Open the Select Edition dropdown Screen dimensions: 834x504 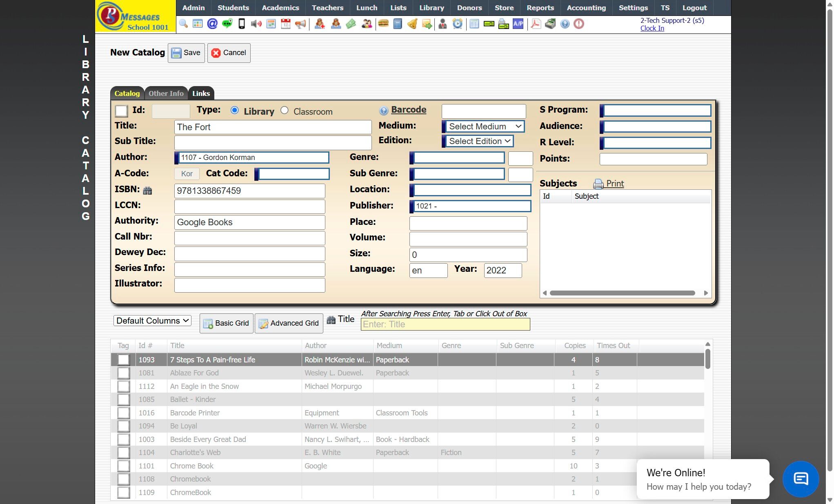pos(478,141)
